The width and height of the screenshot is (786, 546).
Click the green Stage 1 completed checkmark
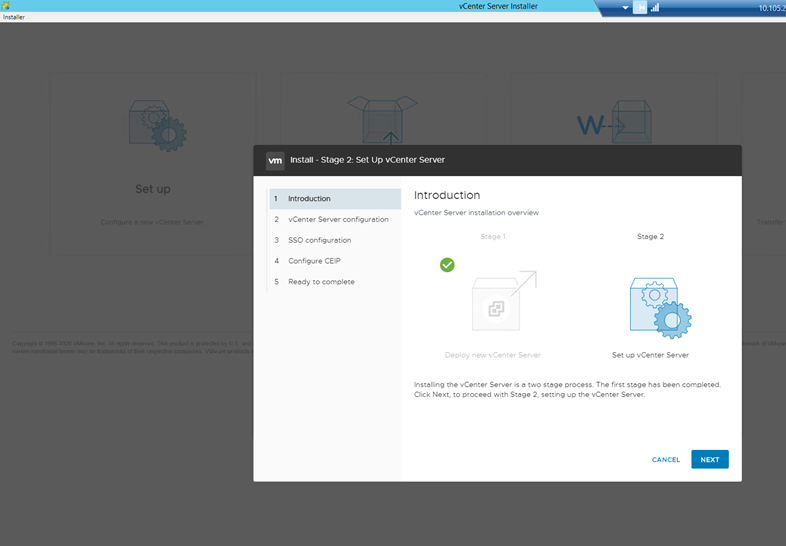(447, 265)
